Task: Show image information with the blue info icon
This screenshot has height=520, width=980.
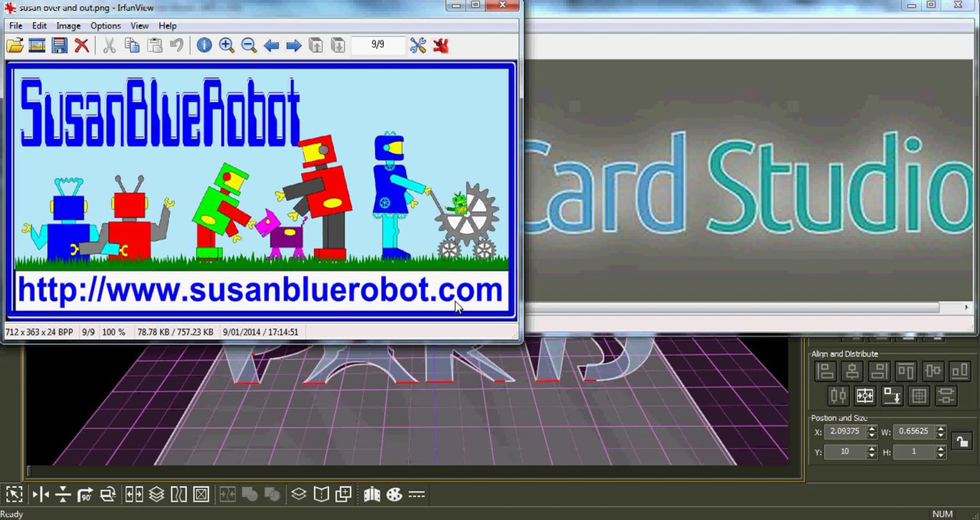Action: click(204, 45)
